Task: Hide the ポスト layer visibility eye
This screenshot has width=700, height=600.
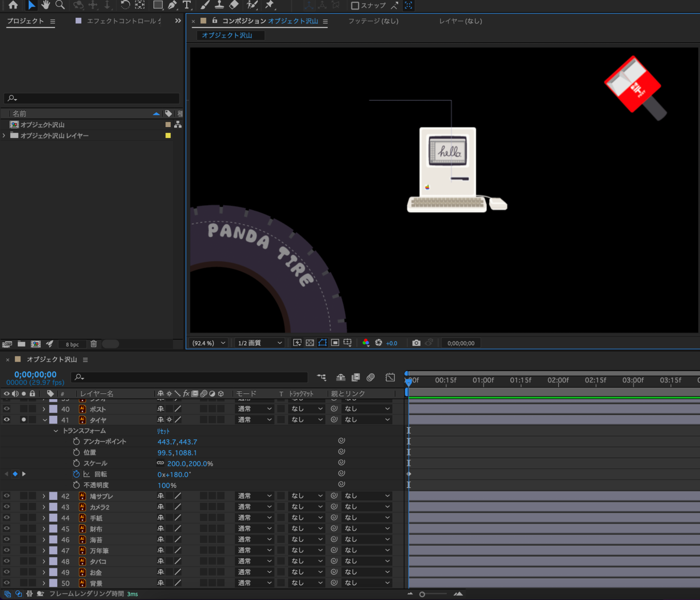Action: click(x=7, y=409)
